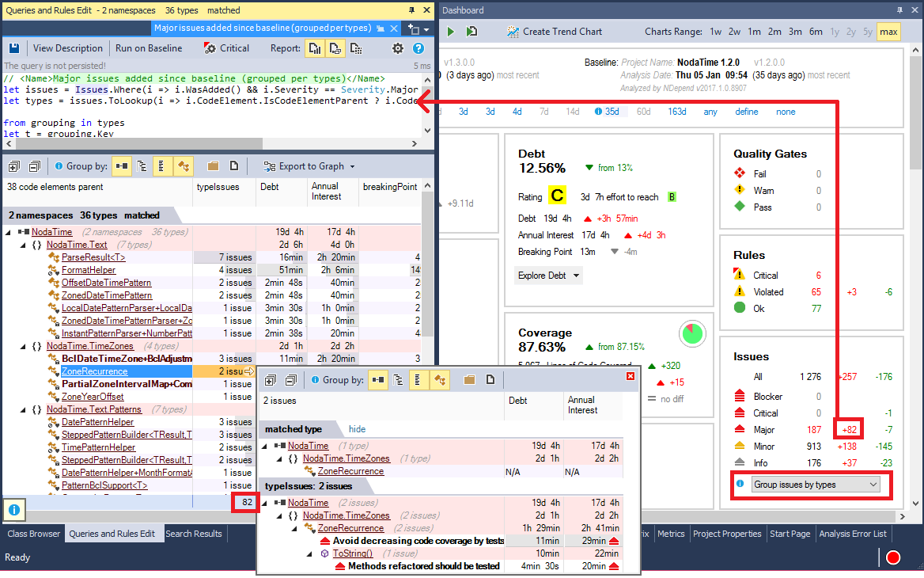Click the blue info icon at bottom-left corner

[14, 510]
